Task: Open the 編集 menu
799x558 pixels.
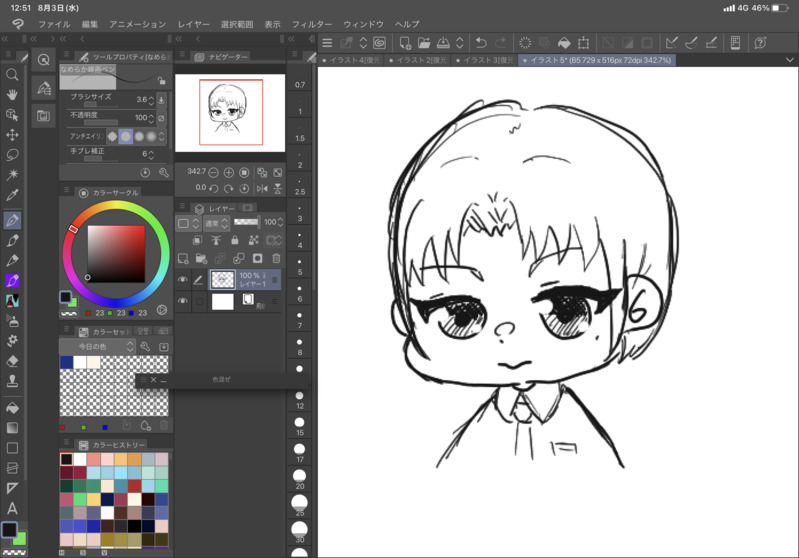Action: click(90, 24)
